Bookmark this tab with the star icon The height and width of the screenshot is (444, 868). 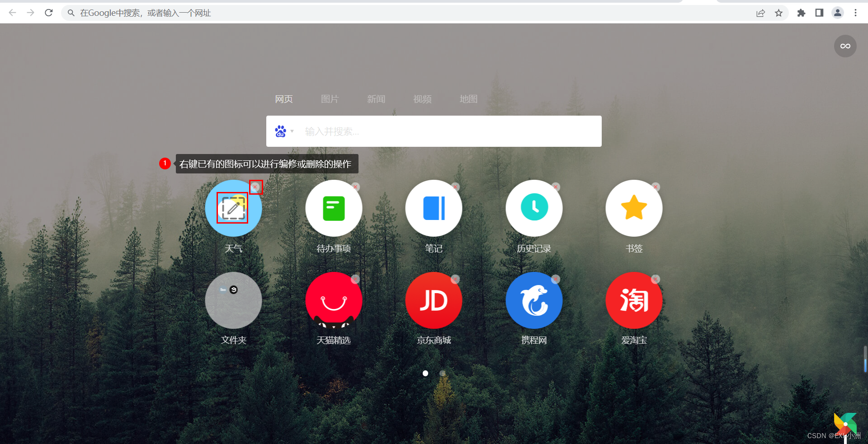778,13
